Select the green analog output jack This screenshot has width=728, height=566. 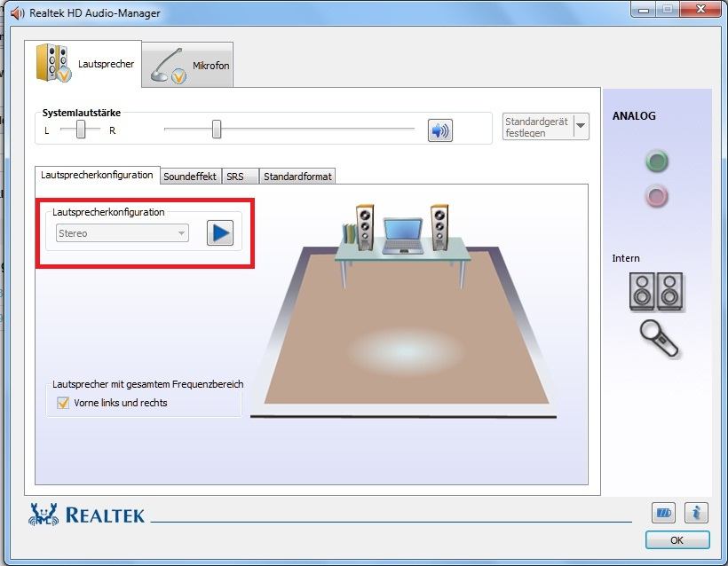pyautogui.click(x=656, y=161)
